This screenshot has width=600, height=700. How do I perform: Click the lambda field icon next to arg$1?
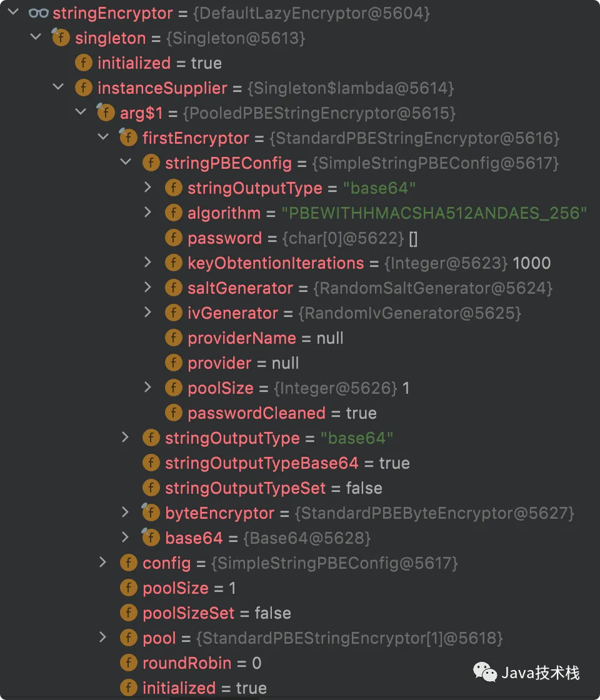(x=106, y=113)
